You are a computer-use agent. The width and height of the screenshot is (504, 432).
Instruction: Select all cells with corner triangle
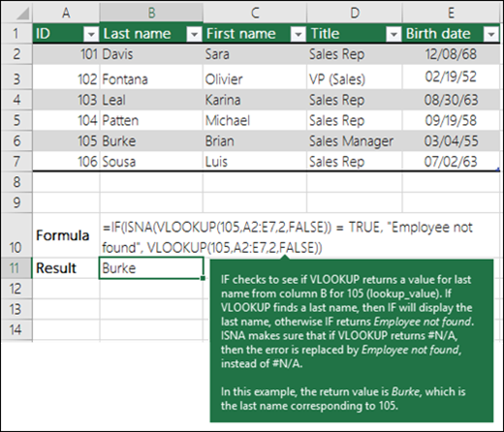[16, 13]
